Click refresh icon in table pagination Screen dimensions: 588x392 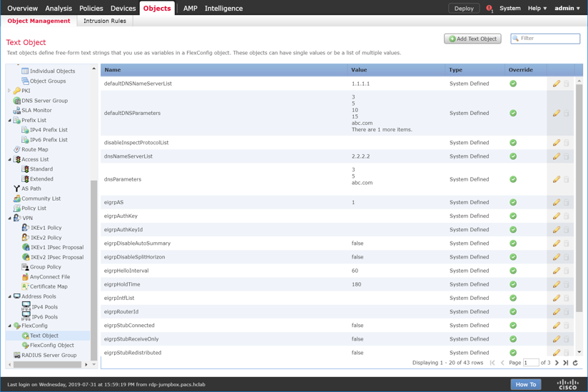click(575, 363)
